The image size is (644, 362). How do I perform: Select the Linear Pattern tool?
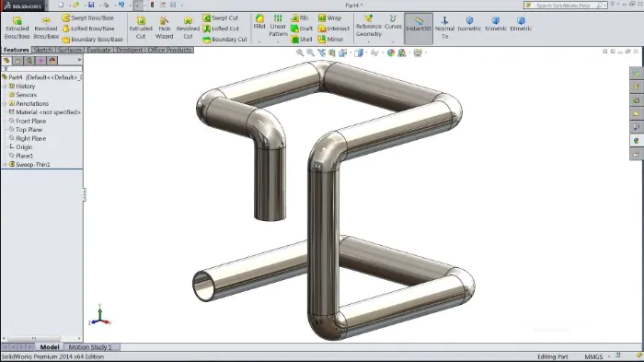click(x=278, y=26)
